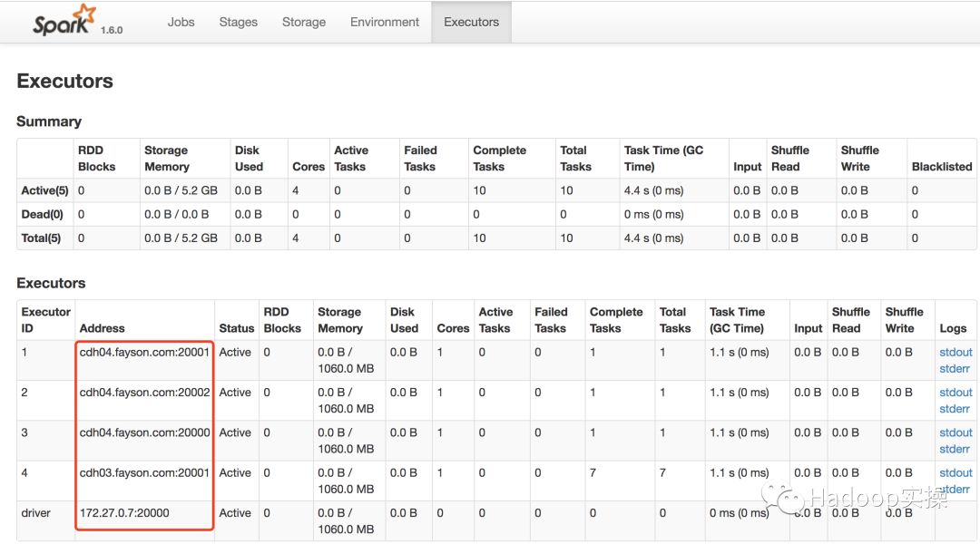Screen dimensions: 980x544
Task: Click the Summary section heading
Action: click(49, 121)
